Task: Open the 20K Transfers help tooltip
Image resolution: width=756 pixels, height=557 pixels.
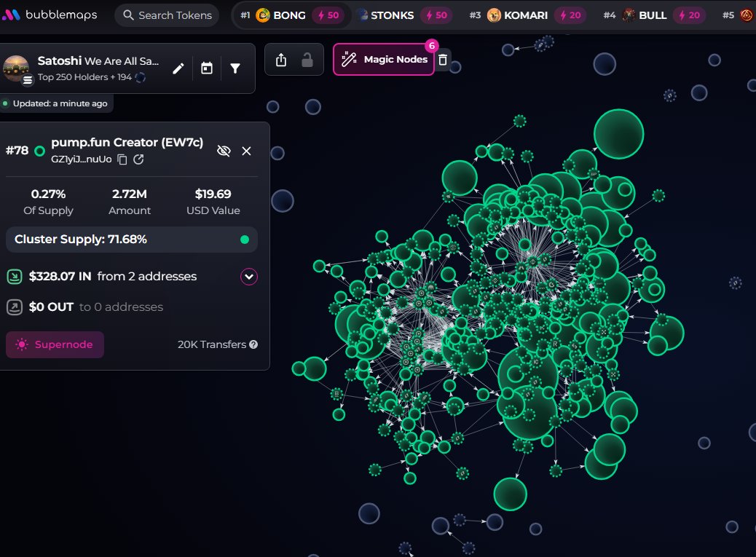Action: pos(253,344)
